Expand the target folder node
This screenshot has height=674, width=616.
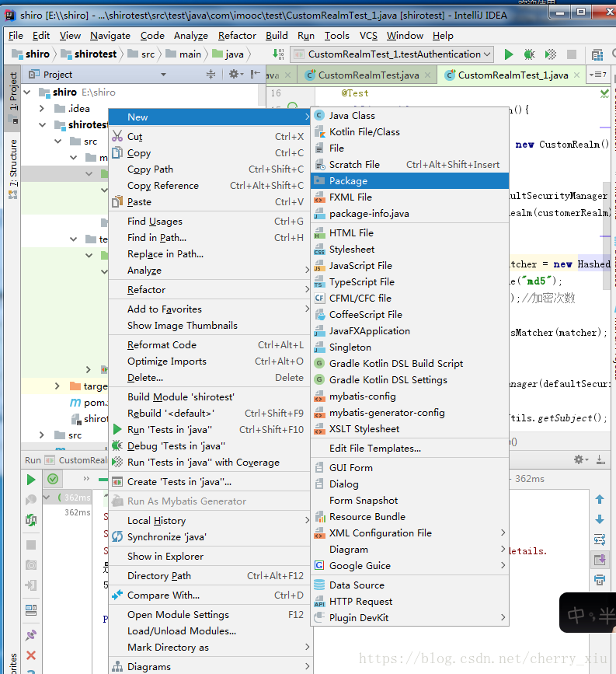coord(57,386)
